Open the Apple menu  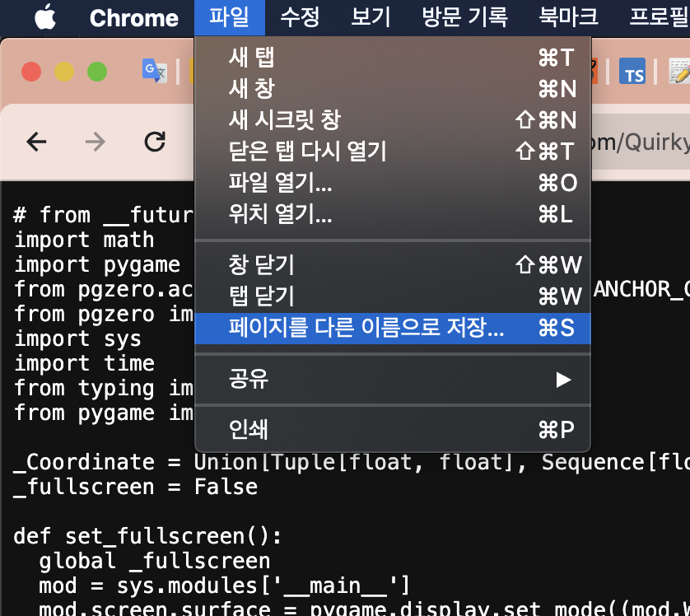click(x=44, y=17)
